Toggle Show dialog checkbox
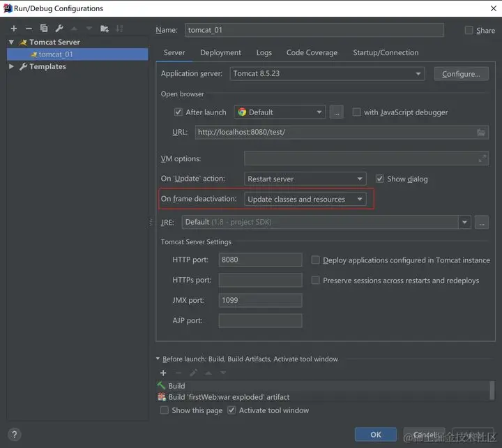The image size is (502, 448). pyautogui.click(x=380, y=179)
